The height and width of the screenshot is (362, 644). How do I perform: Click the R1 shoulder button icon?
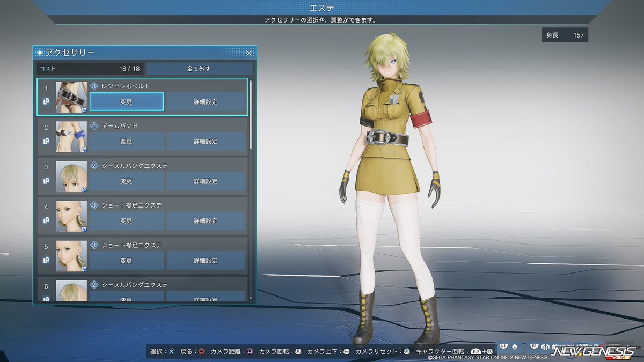tap(534, 346)
